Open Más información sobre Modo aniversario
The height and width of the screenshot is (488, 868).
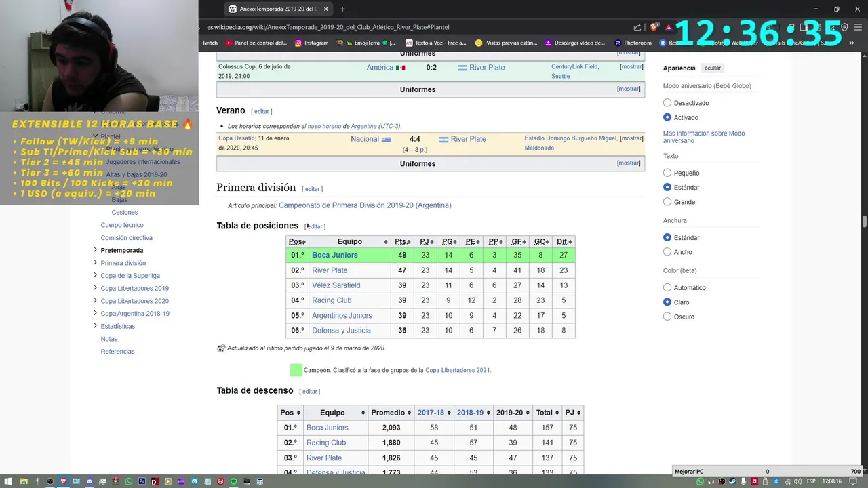tap(704, 137)
